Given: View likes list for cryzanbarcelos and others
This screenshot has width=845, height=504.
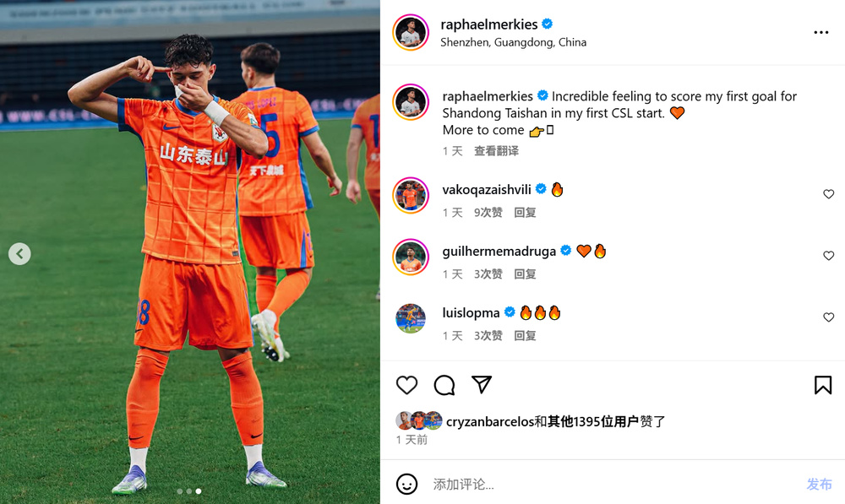Looking at the screenshot, I should 556,421.
